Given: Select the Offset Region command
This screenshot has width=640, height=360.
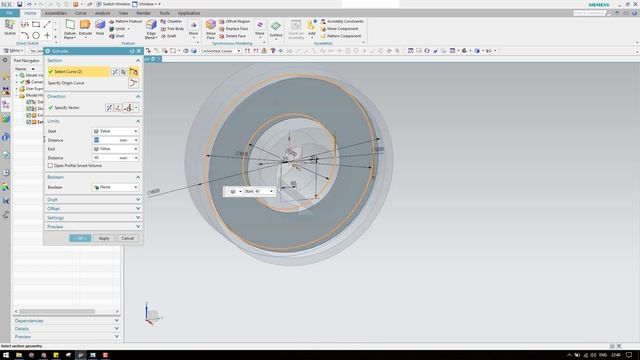Looking at the screenshot, I should click(x=234, y=21).
